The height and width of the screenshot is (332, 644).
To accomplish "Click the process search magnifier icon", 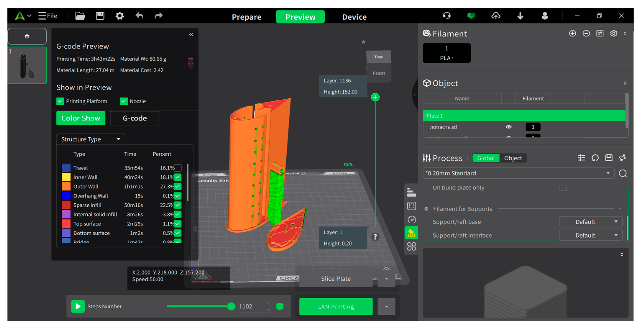I will click(623, 173).
